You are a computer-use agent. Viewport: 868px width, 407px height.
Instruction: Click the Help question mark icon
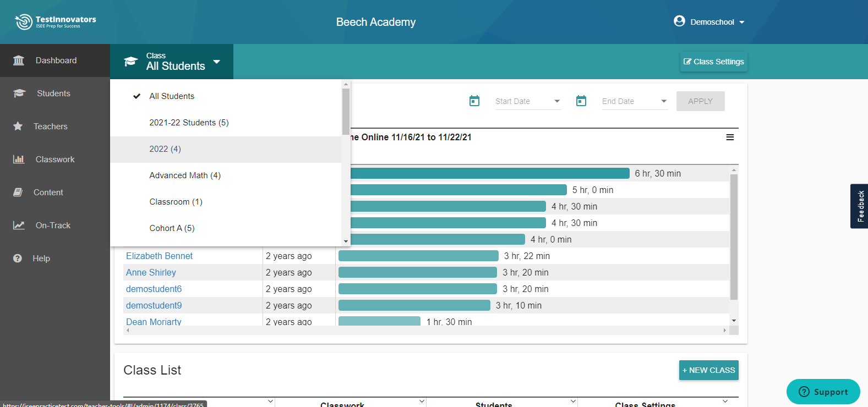18,258
